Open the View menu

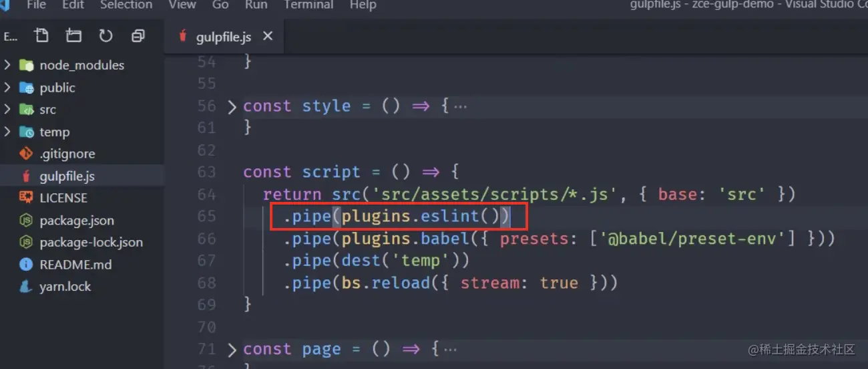(182, 5)
